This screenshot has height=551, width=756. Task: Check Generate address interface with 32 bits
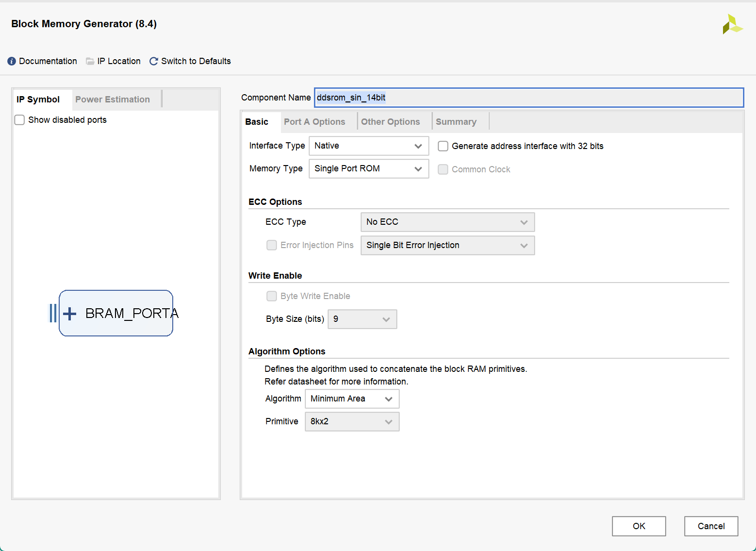[x=443, y=146]
